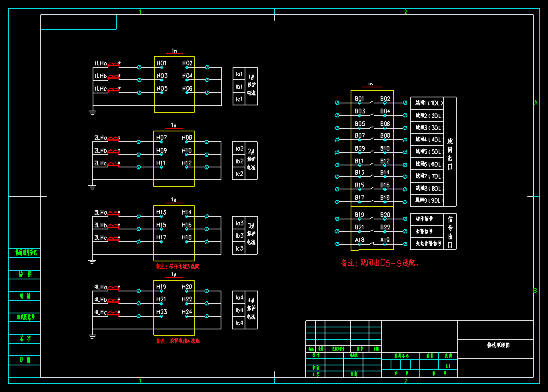Select the contact between B09 and B10
This screenshot has width=548, height=392.
tap(372, 152)
